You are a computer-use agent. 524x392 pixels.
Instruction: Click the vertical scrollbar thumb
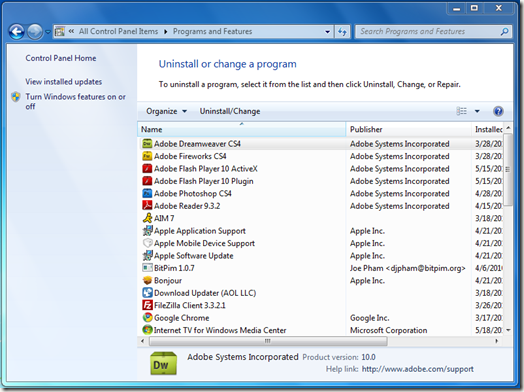pos(508,170)
